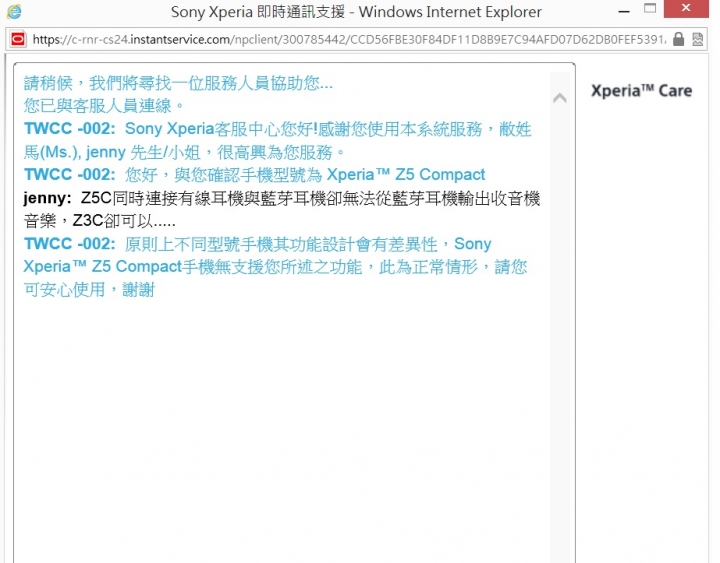The image size is (720, 563).
Task: Click jenny's message about Z5C 藍芽耳機
Action: coord(281,209)
